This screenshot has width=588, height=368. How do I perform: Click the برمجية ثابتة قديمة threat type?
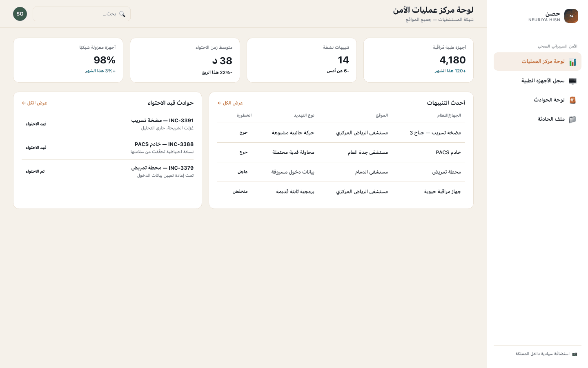295,192
